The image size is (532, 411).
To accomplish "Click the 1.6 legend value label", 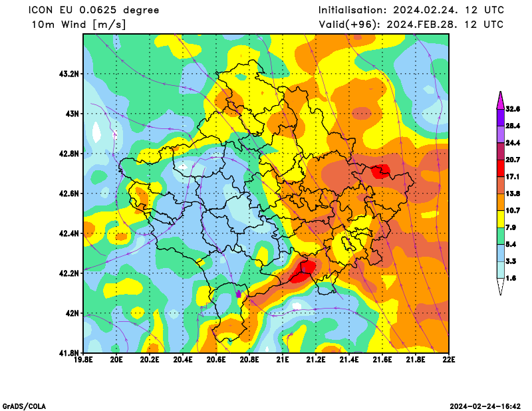I will click(x=511, y=278).
